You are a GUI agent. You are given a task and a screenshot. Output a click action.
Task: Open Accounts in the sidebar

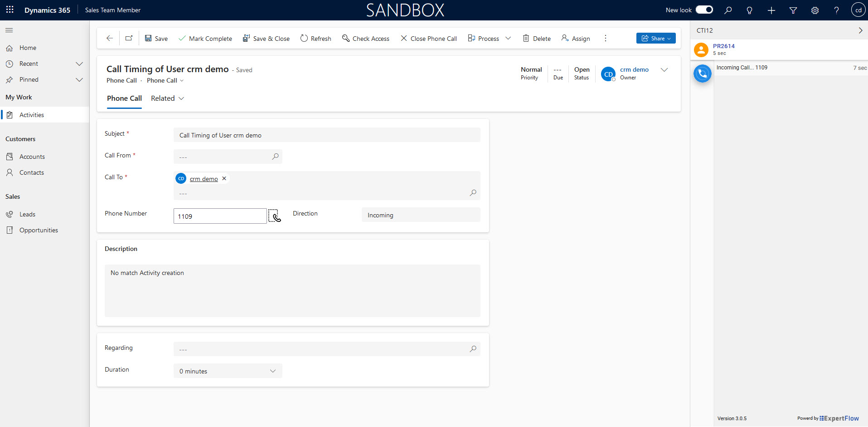[32, 157]
